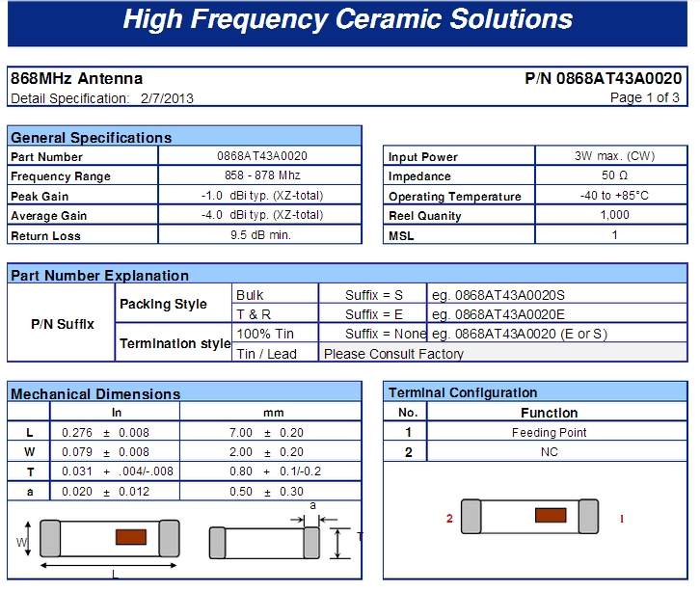
Task: Select the Page 1 of 3 text
Action: click(x=645, y=97)
